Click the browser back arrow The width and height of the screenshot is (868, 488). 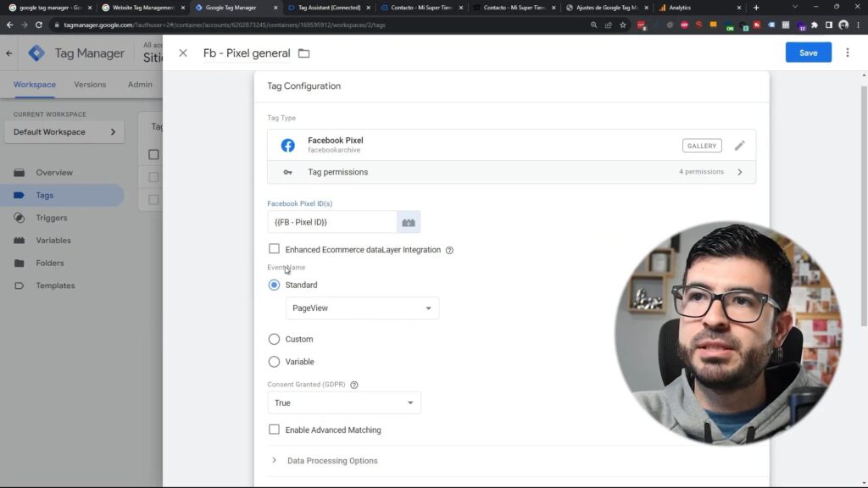point(9,25)
